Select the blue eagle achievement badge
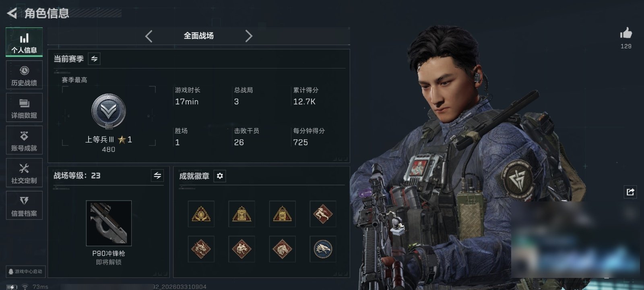Image resolution: width=644 pixels, height=290 pixels. click(x=323, y=249)
